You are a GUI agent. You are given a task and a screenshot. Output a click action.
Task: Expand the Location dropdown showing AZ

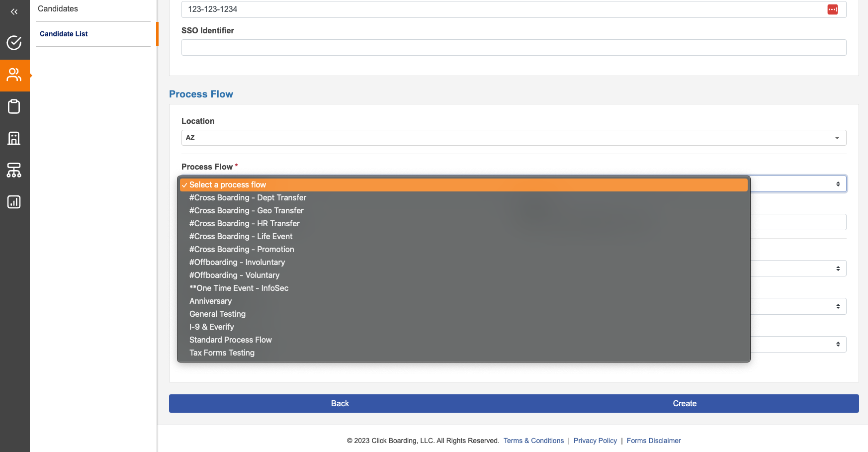click(x=513, y=138)
